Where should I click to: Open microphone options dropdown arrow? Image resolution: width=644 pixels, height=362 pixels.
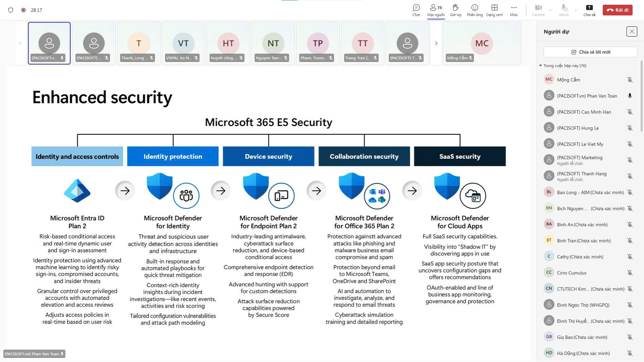(576, 10)
